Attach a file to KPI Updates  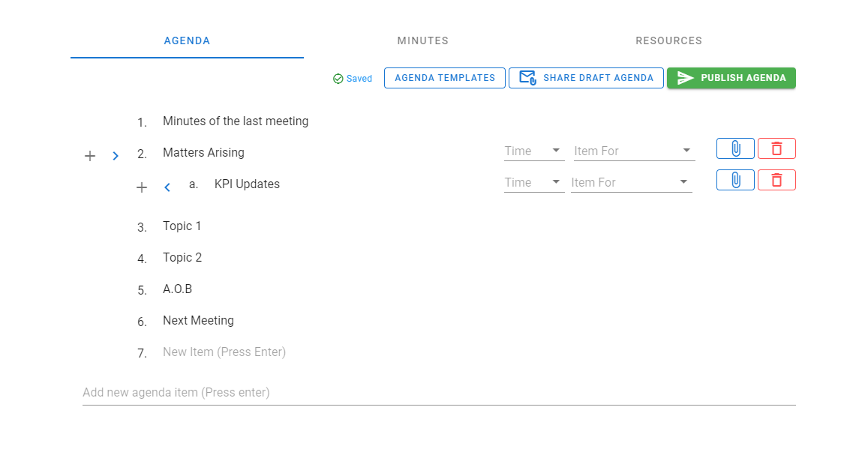(735, 180)
